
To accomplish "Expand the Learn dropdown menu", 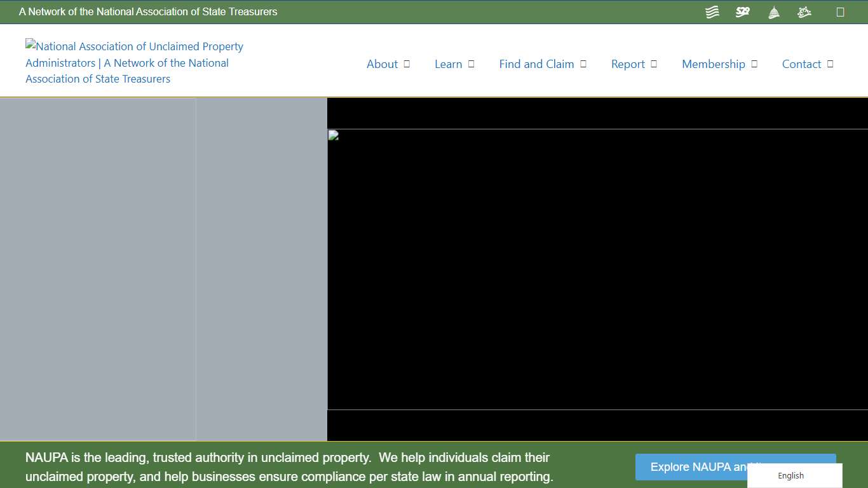I will pos(471,64).
